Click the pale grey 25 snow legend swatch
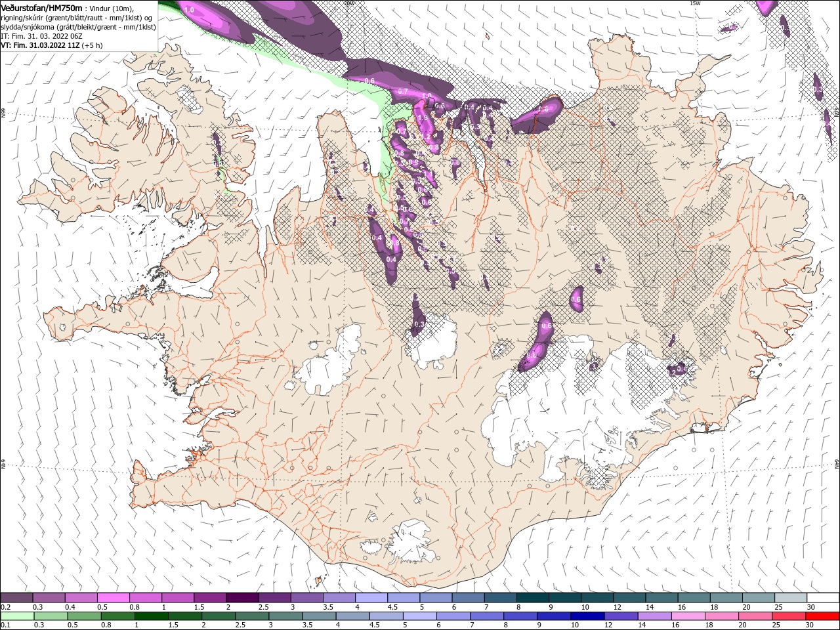Image resolution: width=840 pixels, height=630 pixels. point(790,597)
